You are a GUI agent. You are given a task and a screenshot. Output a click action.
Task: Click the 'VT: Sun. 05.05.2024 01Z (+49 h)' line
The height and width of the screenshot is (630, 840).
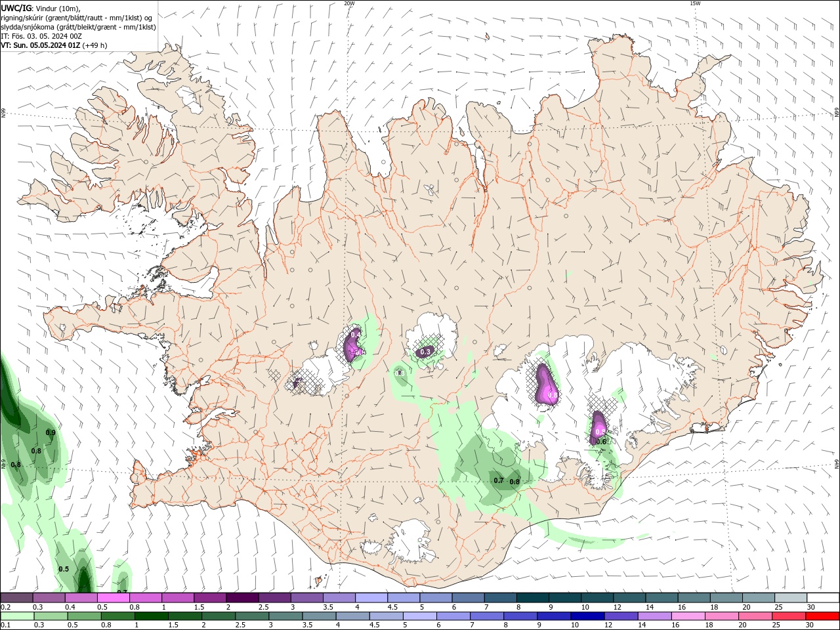54,45
